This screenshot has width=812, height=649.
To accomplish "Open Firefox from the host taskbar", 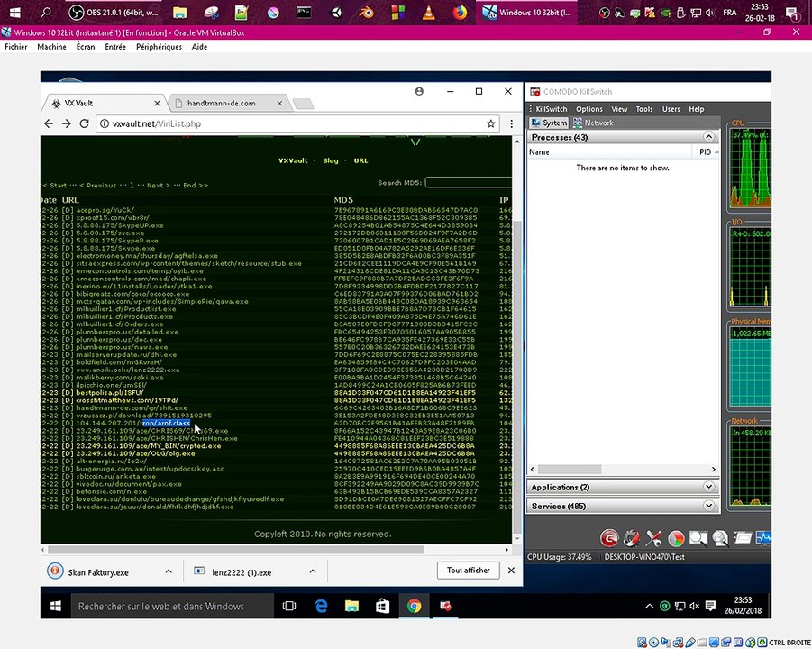I will 460,12.
